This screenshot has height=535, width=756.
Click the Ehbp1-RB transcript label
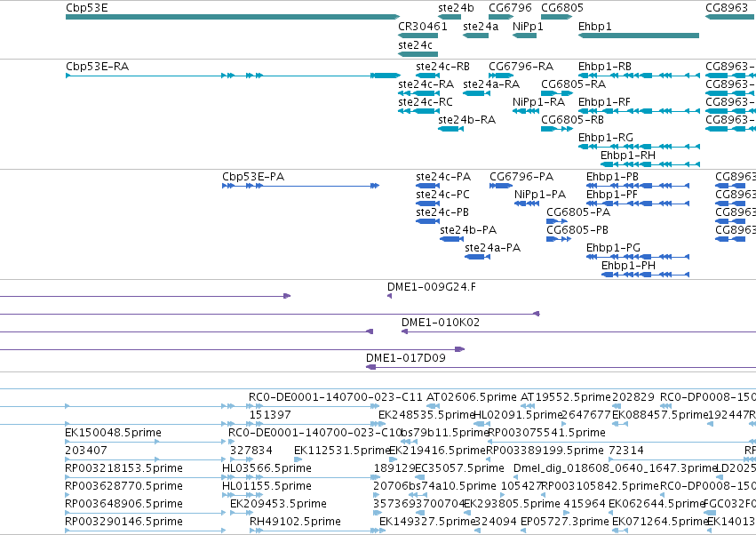(605, 67)
